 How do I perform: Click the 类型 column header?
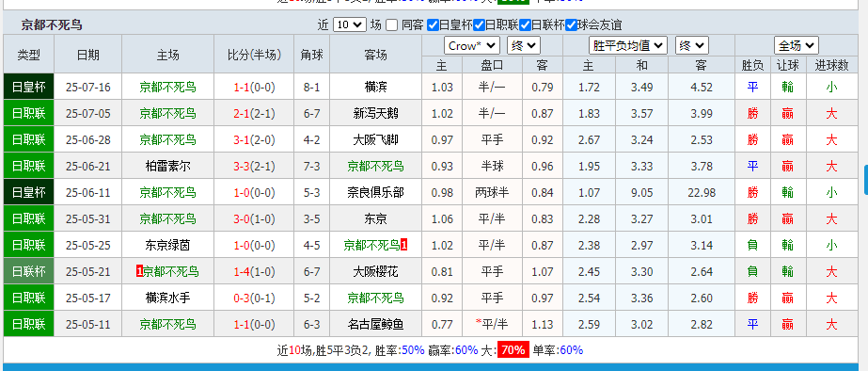[x=29, y=55]
